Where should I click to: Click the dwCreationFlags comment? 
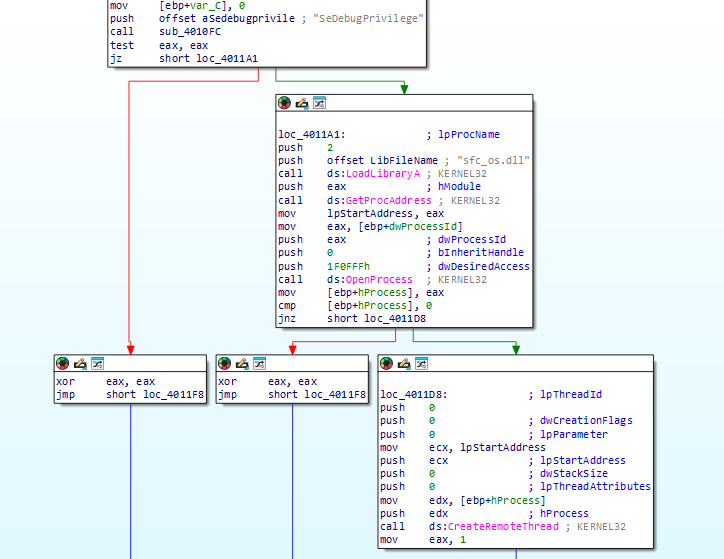point(586,421)
